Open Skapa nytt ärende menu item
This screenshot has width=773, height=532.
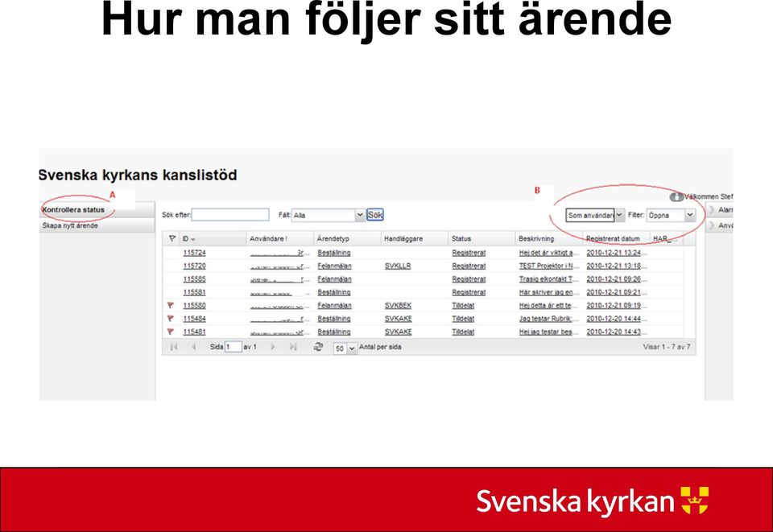70,225
